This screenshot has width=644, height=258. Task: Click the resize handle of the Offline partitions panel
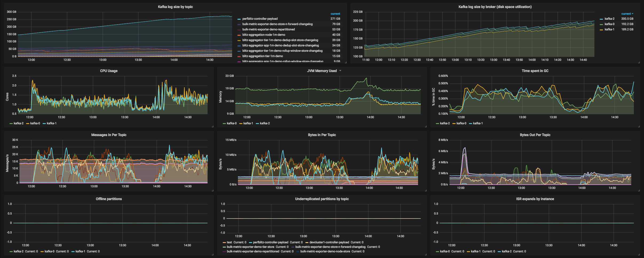[213, 254]
